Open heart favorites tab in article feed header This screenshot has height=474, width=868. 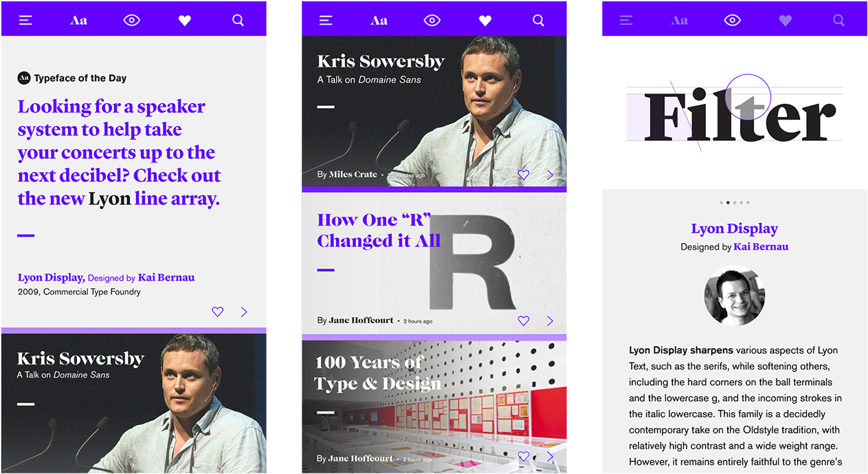[485, 21]
